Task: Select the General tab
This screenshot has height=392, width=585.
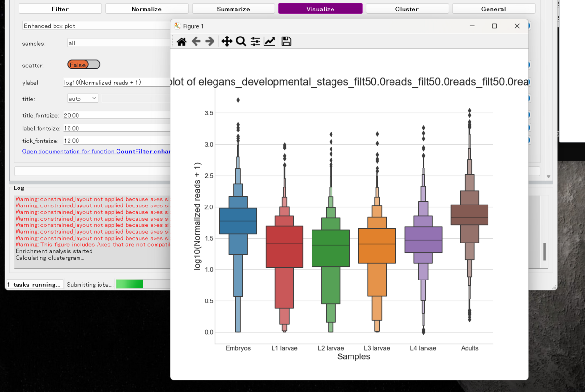Action: click(x=493, y=8)
